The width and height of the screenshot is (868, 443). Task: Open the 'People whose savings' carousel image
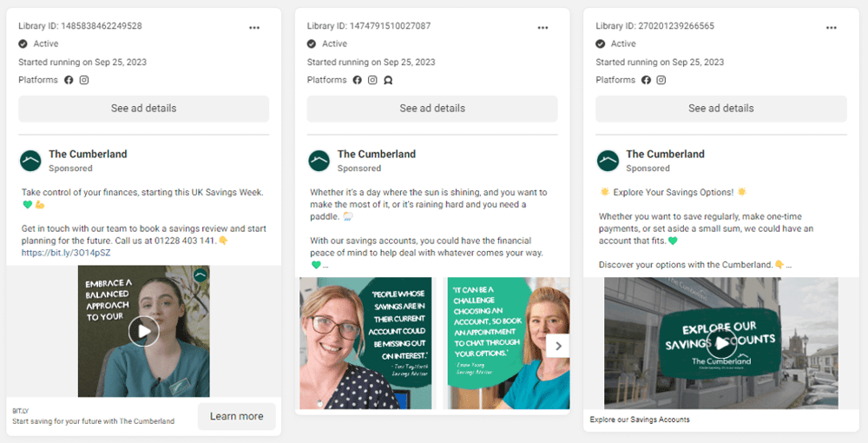[x=366, y=343]
